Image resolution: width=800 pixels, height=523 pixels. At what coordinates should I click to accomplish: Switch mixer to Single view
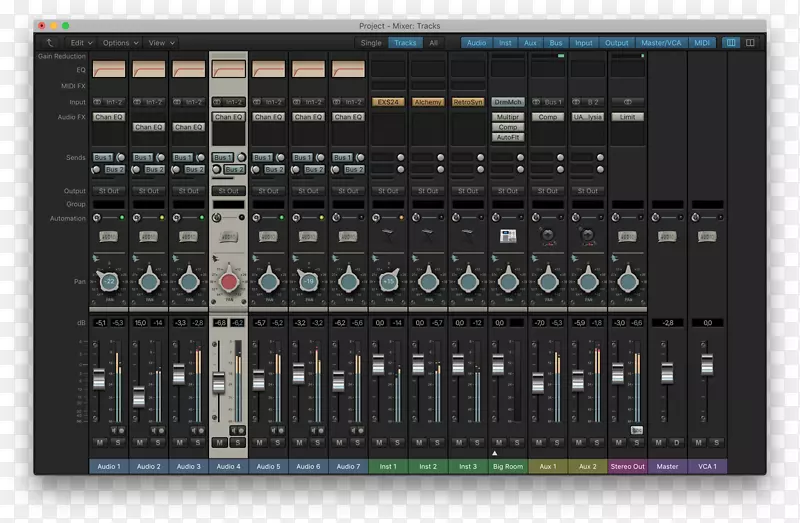(x=371, y=43)
